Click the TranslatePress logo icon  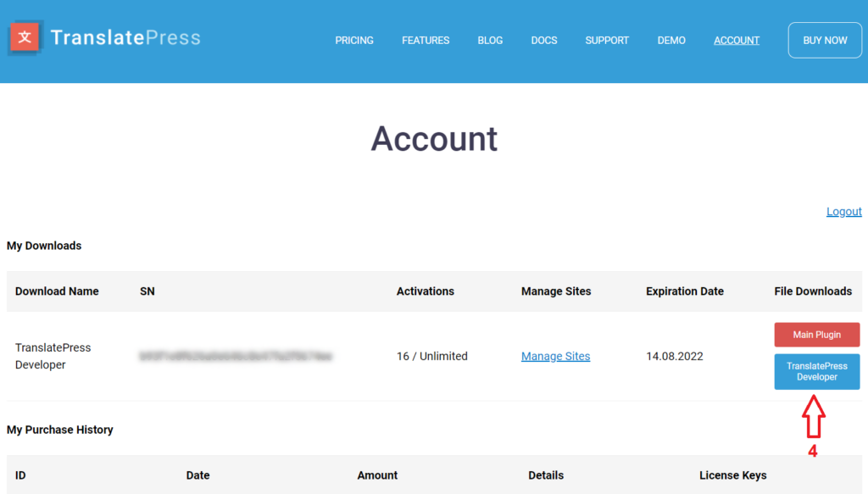[25, 37]
